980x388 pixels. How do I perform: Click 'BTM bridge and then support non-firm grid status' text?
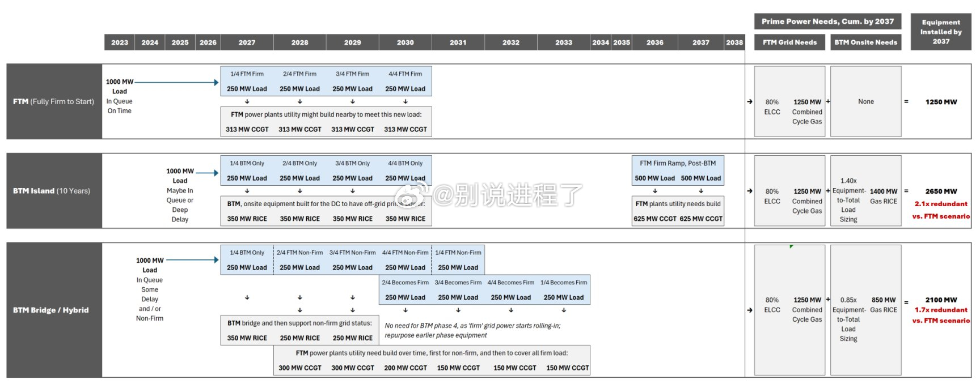[x=299, y=323]
